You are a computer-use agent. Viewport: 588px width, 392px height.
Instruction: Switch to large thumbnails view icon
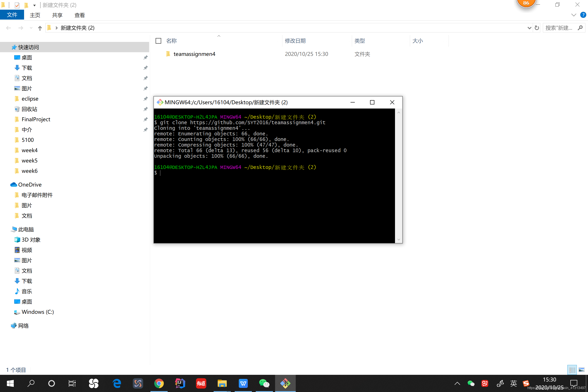[582, 370]
